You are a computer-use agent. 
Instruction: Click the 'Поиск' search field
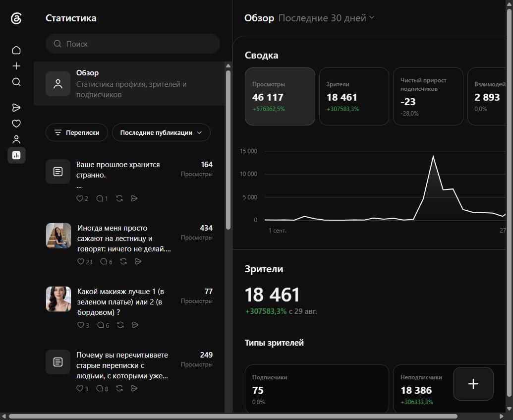pyautogui.click(x=133, y=44)
